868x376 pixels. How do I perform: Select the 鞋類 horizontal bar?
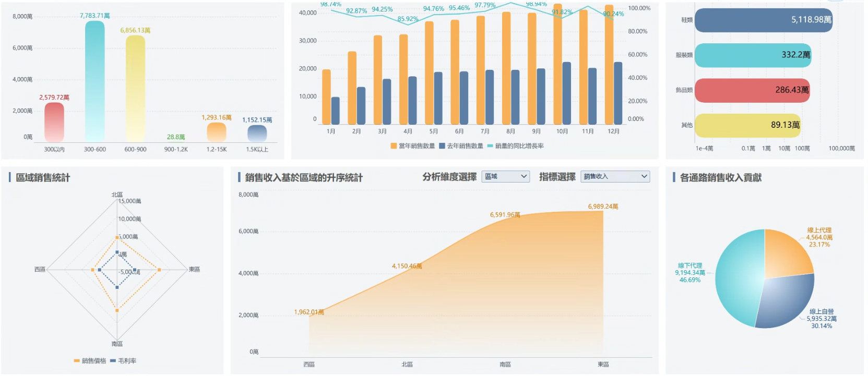pos(763,20)
